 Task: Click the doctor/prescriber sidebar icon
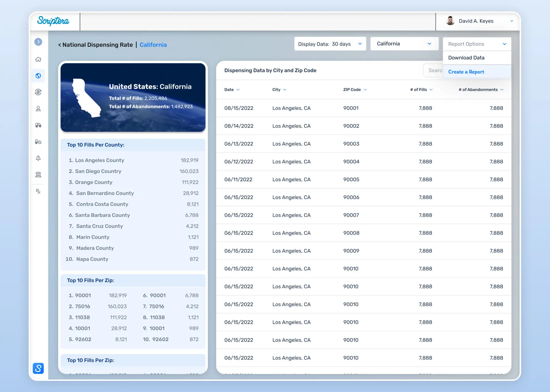coord(38,109)
